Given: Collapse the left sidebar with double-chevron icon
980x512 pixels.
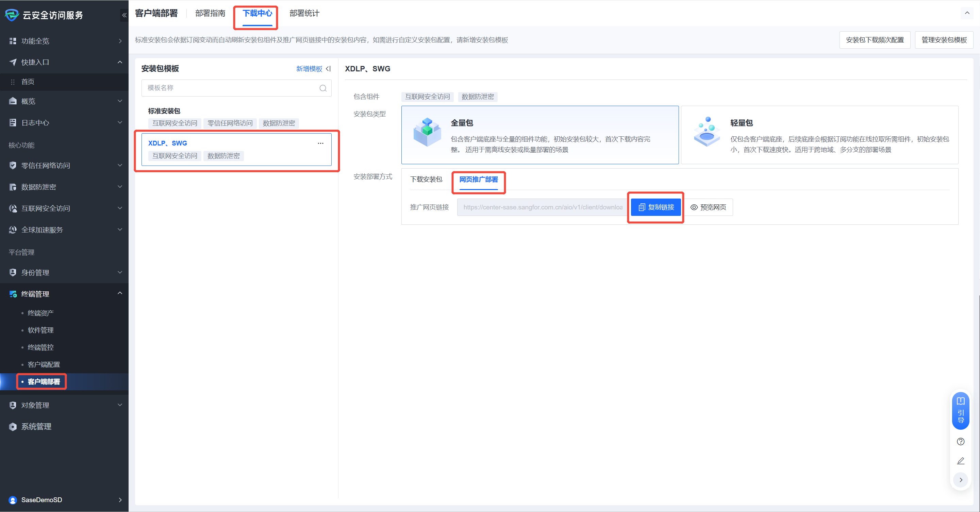Looking at the screenshot, I should click(124, 15).
